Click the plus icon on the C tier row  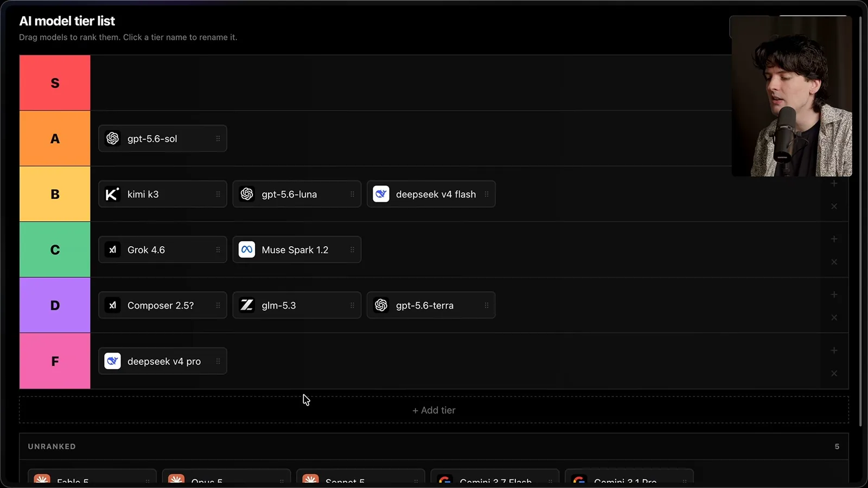coord(834,239)
